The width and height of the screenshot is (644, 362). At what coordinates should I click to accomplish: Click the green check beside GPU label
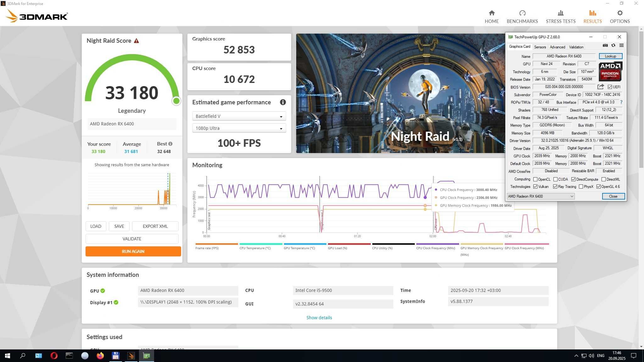(103, 291)
